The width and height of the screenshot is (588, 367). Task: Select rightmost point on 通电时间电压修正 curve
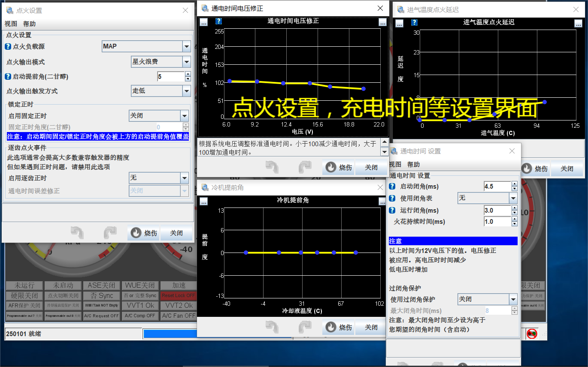pyautogui.click(x=364, y=89)
